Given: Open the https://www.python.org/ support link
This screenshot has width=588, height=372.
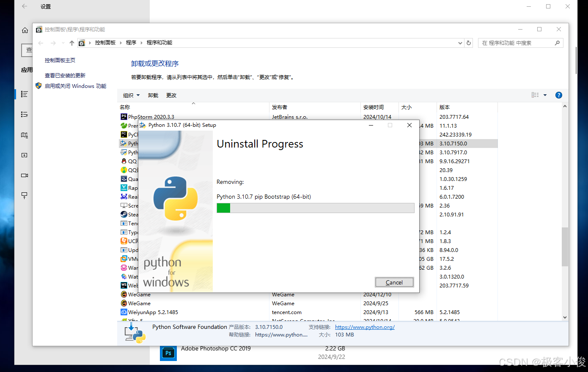Looking at the screenshot, I should pos(365,327).
